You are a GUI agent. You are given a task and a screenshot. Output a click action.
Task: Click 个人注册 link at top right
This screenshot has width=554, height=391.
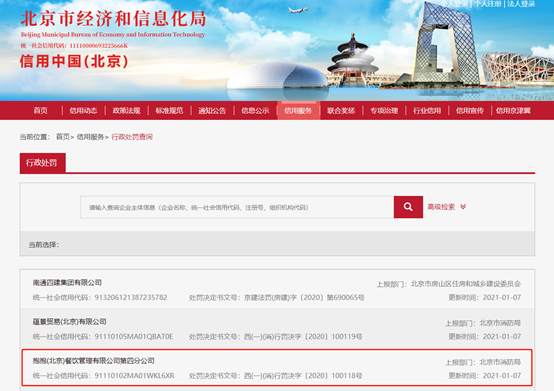click(x=488, y=4)
